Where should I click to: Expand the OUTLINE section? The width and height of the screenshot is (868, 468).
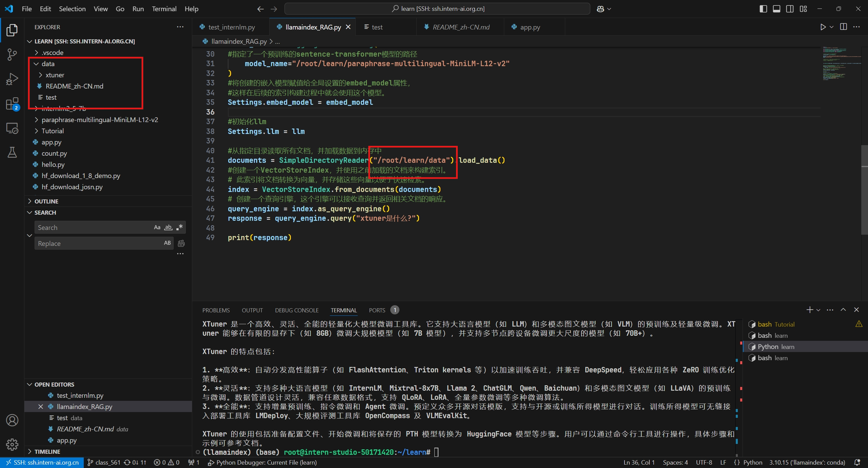tap(46, 201)
